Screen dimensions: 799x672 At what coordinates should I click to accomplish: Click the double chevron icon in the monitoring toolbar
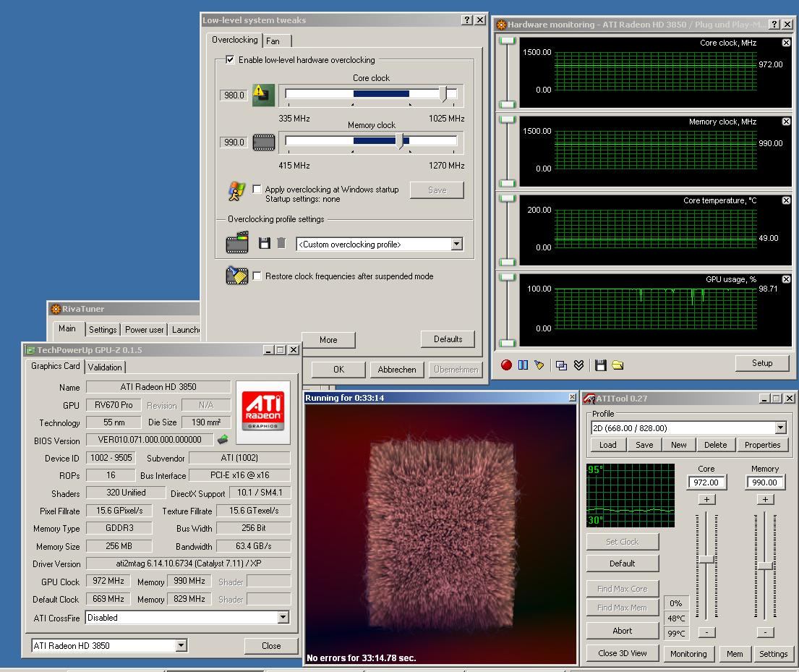[x=578, y=365]
